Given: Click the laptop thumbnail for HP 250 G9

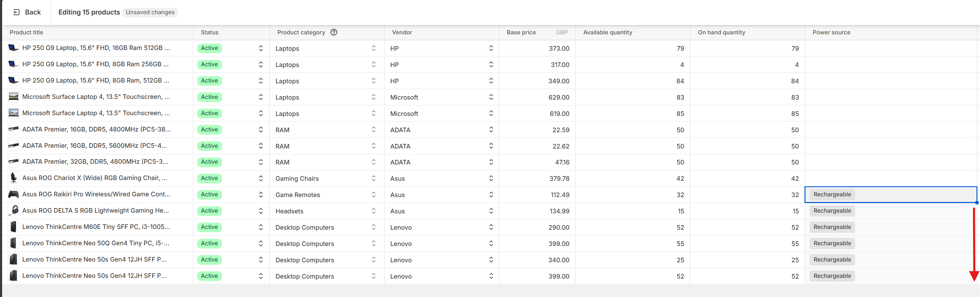Looking at the screenshot, I should point(13,48).
